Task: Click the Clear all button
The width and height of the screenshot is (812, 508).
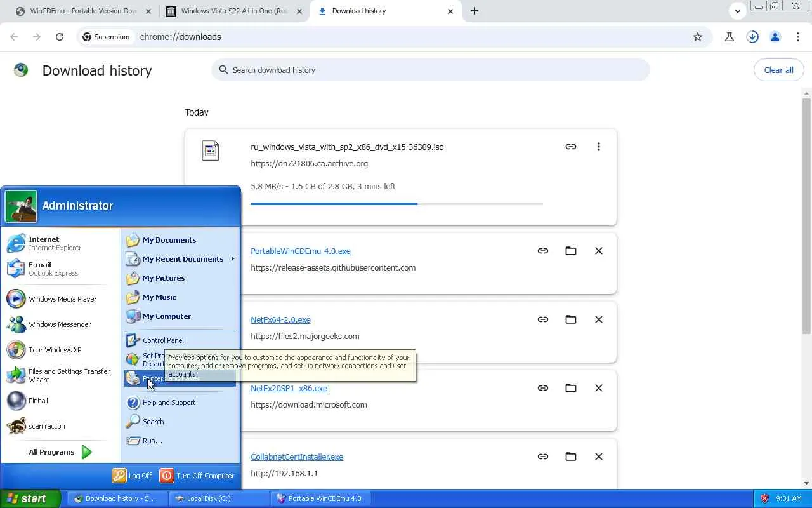Action: [x=778, y=70]
